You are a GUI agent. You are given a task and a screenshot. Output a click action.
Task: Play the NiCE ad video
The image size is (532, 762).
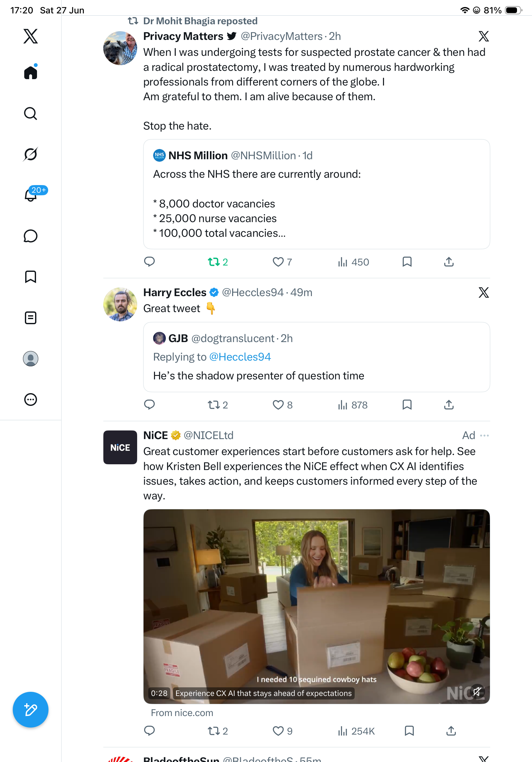(x=316, y=606)
